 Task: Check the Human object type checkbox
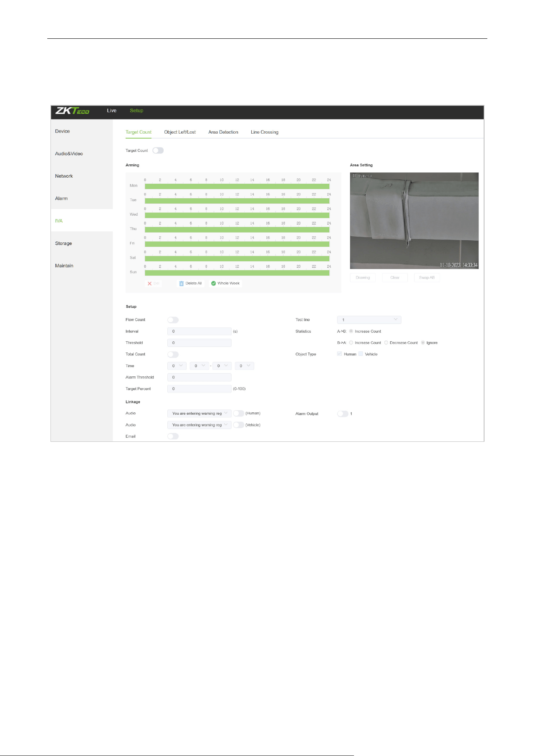pyautogui.click(x=339, y=354)
